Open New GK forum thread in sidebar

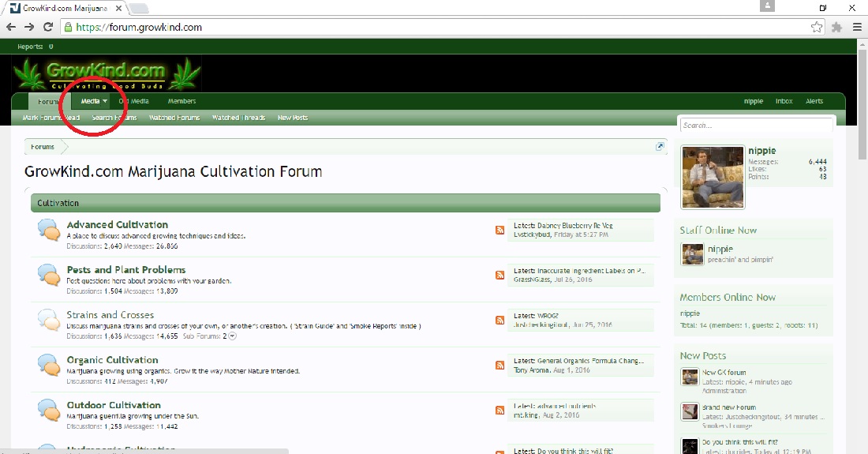[724, 373]
